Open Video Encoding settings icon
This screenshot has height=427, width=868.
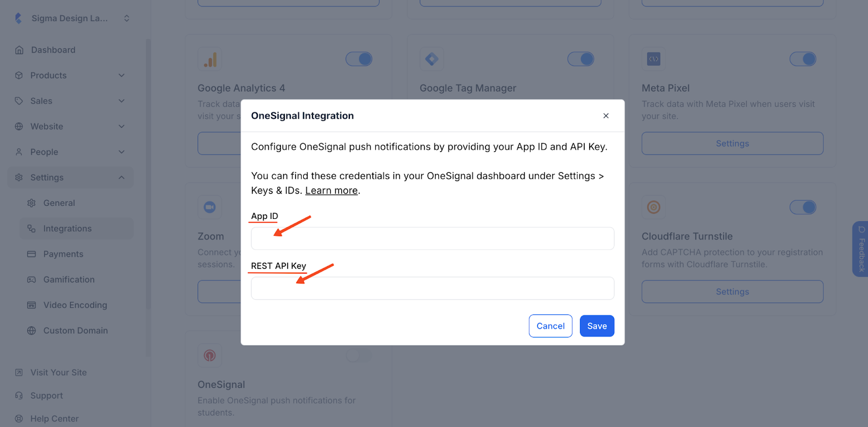(x=31, y=305)
